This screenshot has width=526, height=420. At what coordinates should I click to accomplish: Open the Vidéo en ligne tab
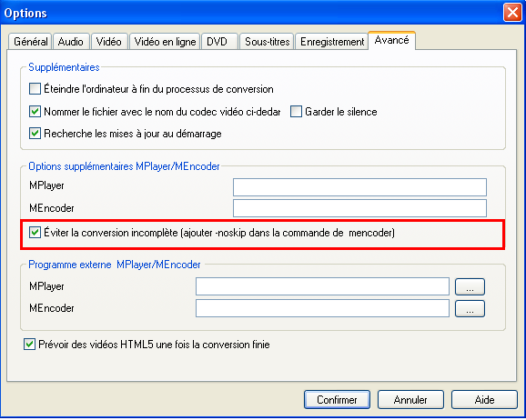165,42
